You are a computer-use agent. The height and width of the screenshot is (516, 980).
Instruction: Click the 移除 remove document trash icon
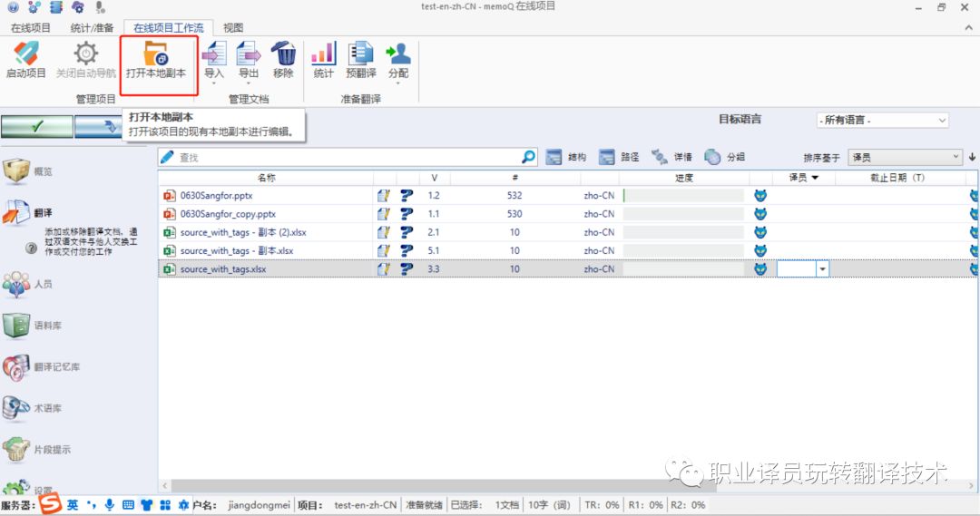[283, 54]
